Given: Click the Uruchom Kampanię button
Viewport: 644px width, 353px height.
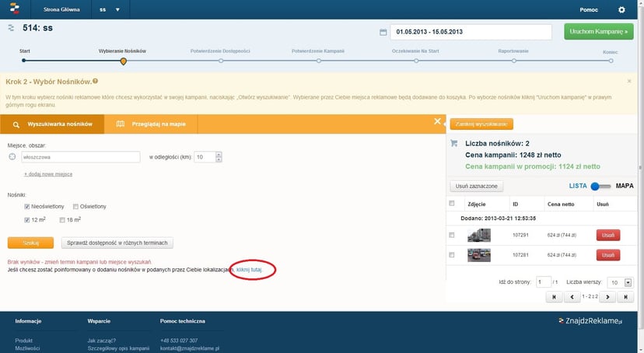Looking at the screenshot, I should point(598,32).
